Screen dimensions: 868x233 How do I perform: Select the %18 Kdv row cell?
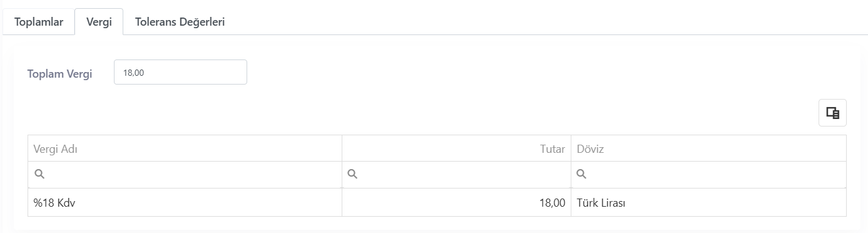[x=185, y=203]
